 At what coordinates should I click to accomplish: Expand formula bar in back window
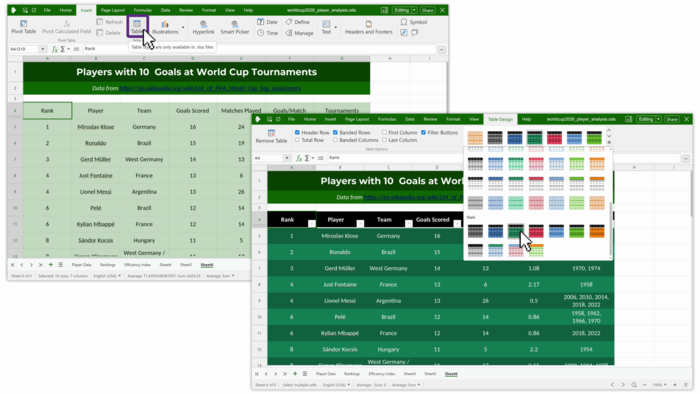(x=442, y=50)
